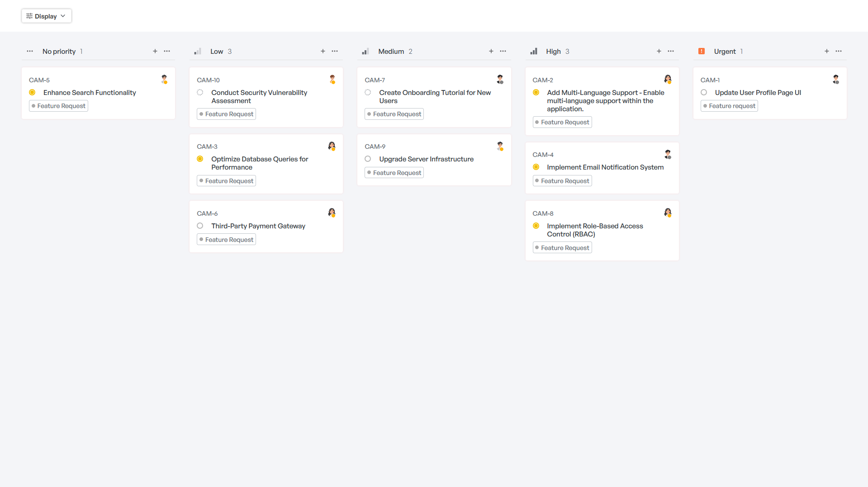Open the issue Enhance Search Functionality
This screenshot has height=487, width=868.
[90, 92]
